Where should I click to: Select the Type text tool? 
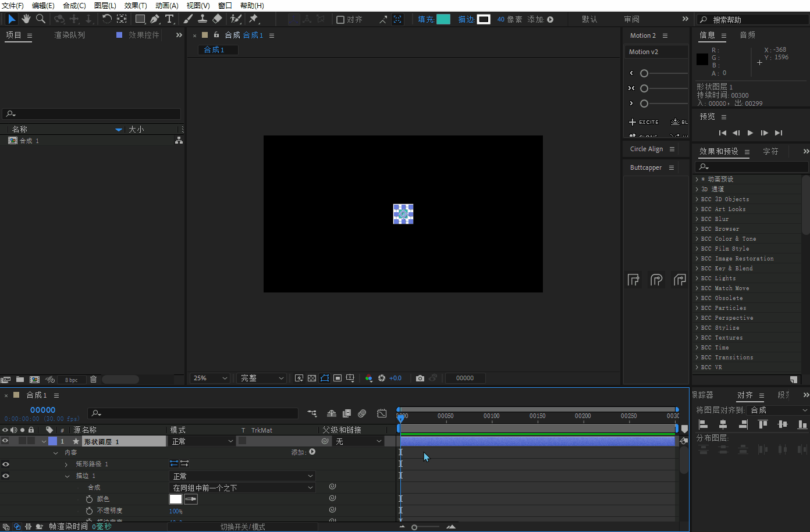169,19
